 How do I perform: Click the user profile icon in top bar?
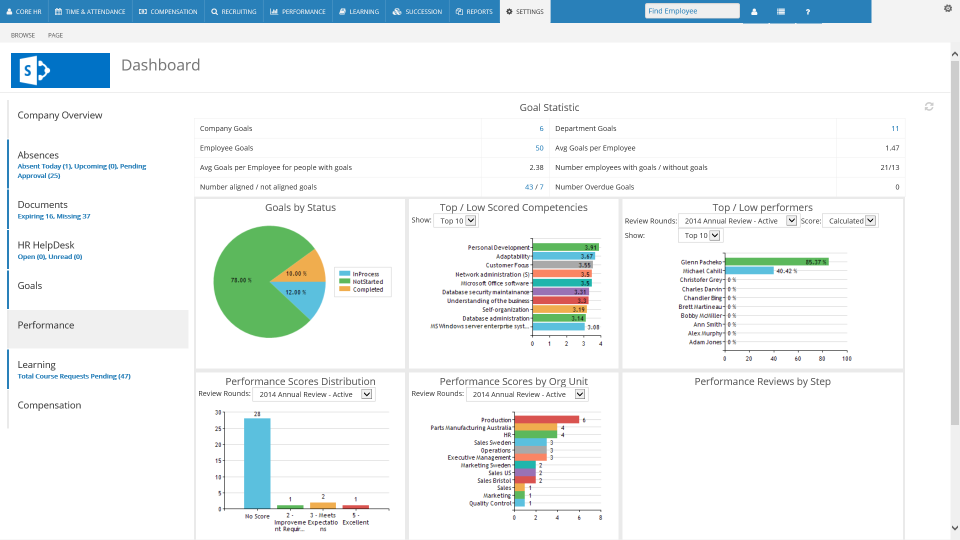coord(754,12)
